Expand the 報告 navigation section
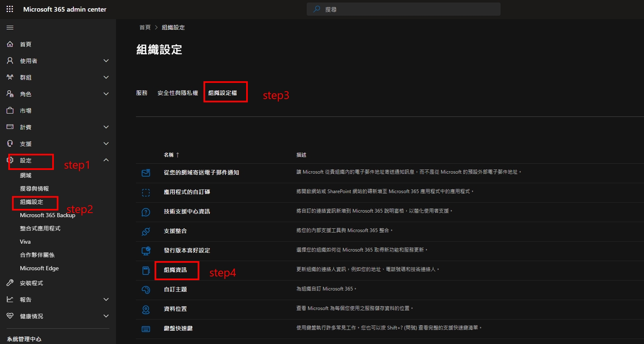This screenshot has width=644, height=344. tap(106, 300)
